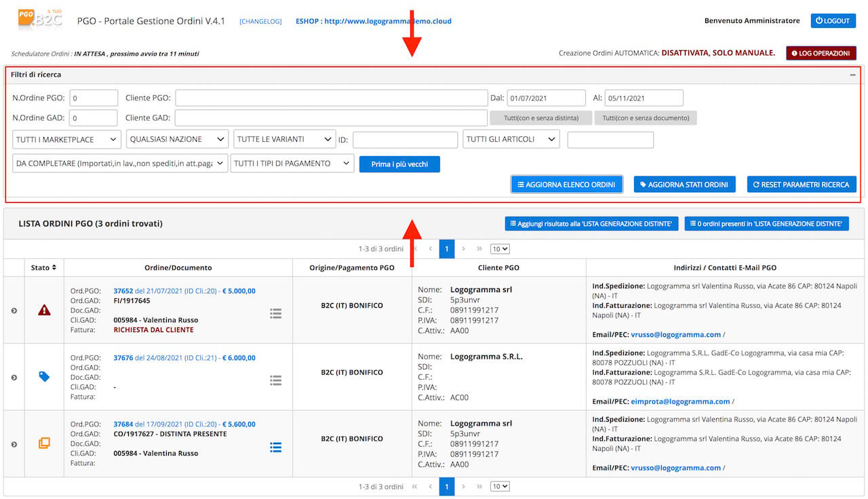Sort the list by the Stato column
Viewport: 868px width, 499px height.
coord(44,268)
